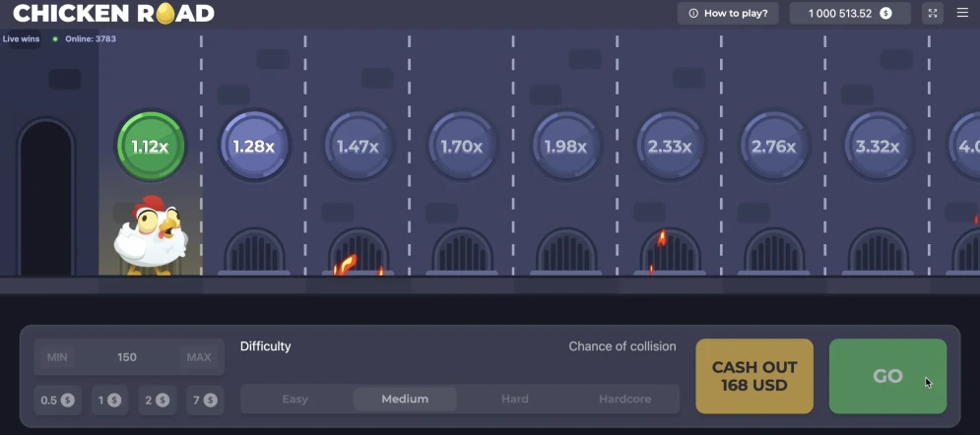Click the white chicken character
Viewport: 980px width, 435px height.
click(x=151, y=235)
